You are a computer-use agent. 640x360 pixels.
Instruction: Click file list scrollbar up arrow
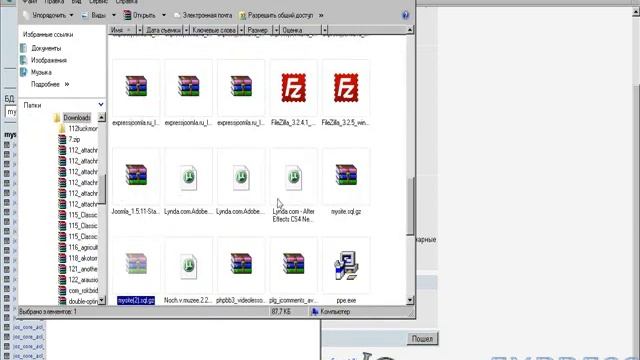point(410,30)
